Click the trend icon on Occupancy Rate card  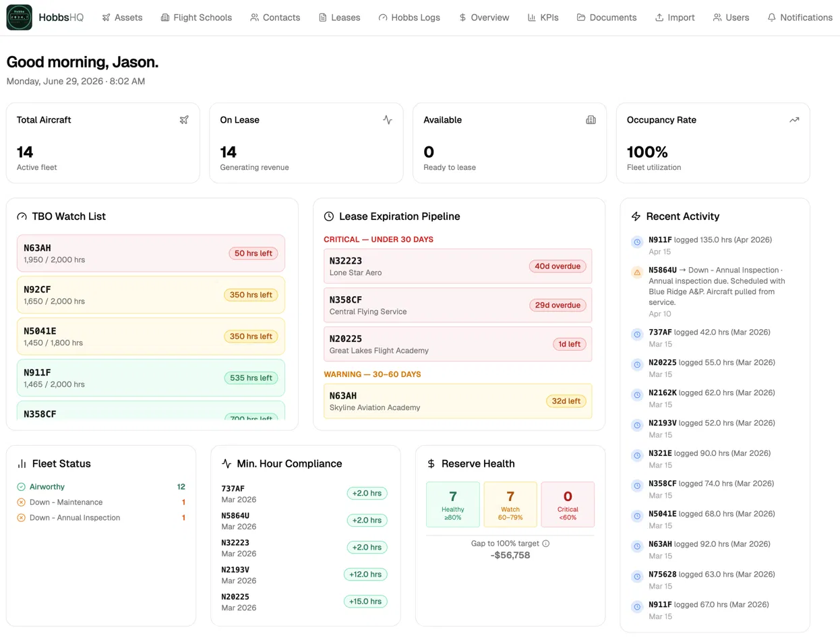(794, 120)
